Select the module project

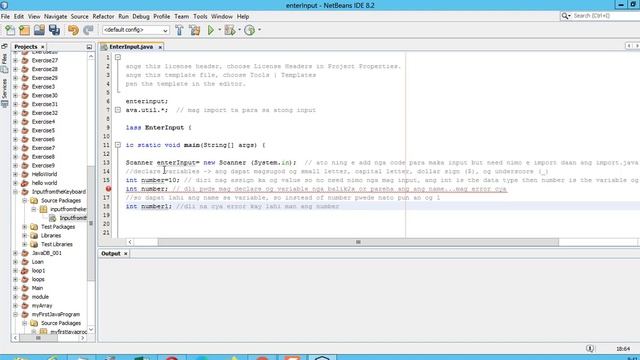[40, 297]
